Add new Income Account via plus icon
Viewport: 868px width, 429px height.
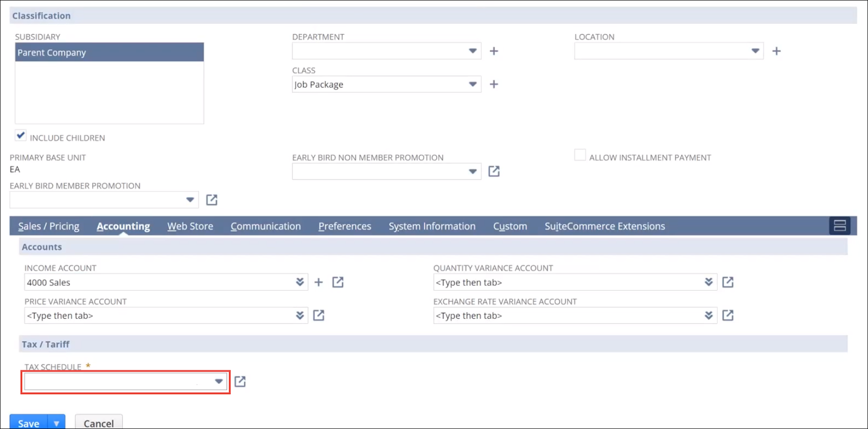(x=318, y=282)
